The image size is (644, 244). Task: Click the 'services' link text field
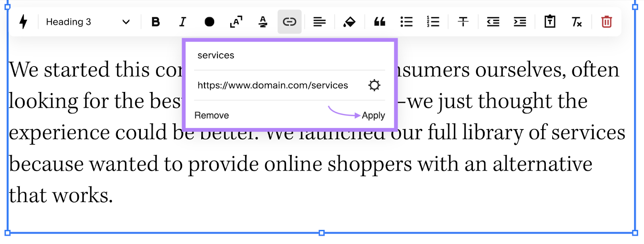click(289, 56)
